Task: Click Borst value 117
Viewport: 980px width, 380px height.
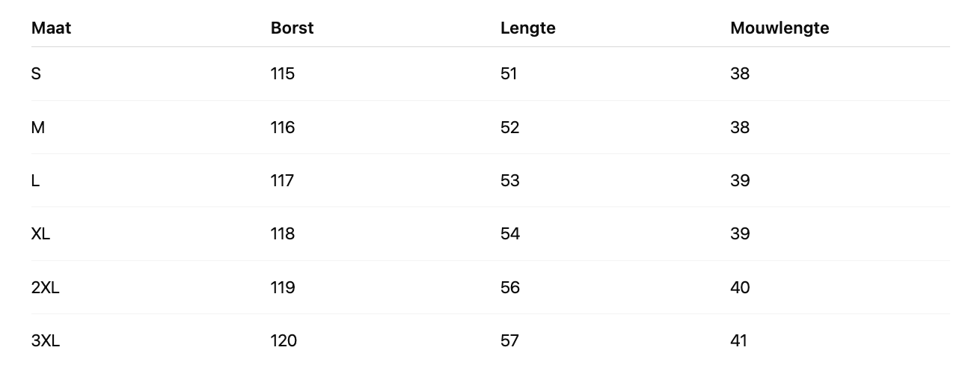Action: pos(282,181)
